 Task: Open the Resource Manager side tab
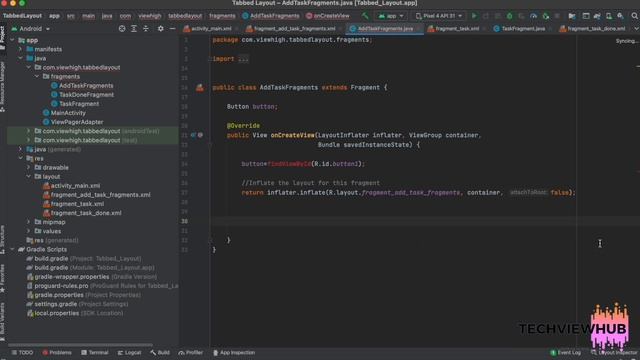click(x=2, y=87)
